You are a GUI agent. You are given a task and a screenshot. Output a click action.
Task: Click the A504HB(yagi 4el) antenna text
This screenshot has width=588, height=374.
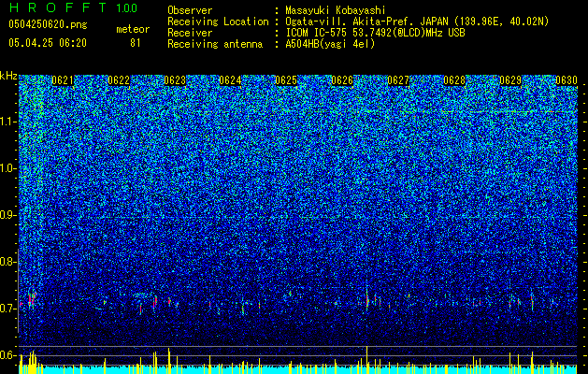[330, 44]
